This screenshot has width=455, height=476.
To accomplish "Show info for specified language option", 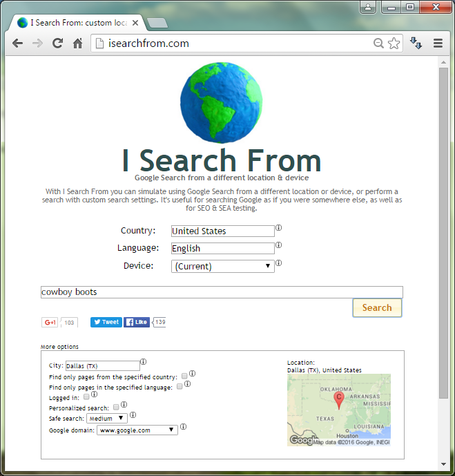I will click(188, 383).
